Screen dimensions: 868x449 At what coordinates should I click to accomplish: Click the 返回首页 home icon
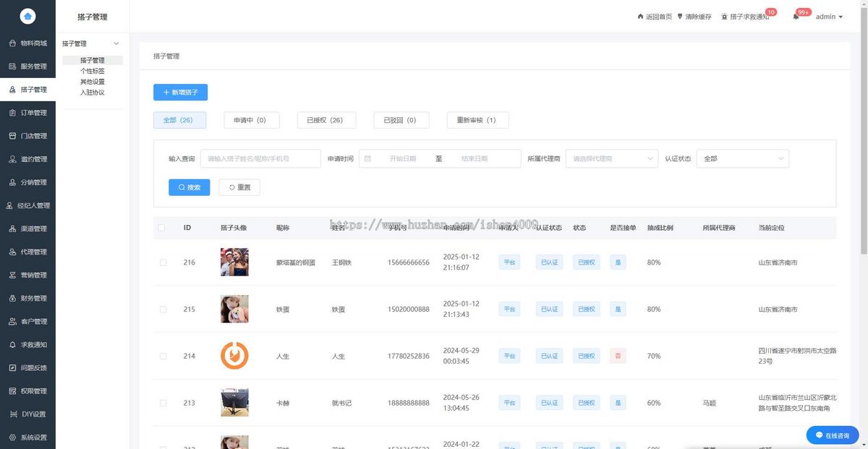coord(640,17)
